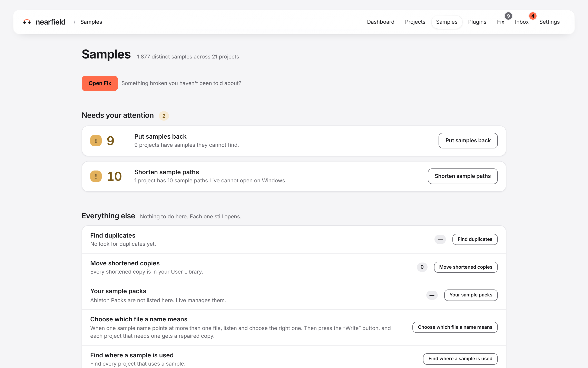Click the warning icon beside Shorten sample paths
This screenshot has height=368, width=588.
point(96,176)
